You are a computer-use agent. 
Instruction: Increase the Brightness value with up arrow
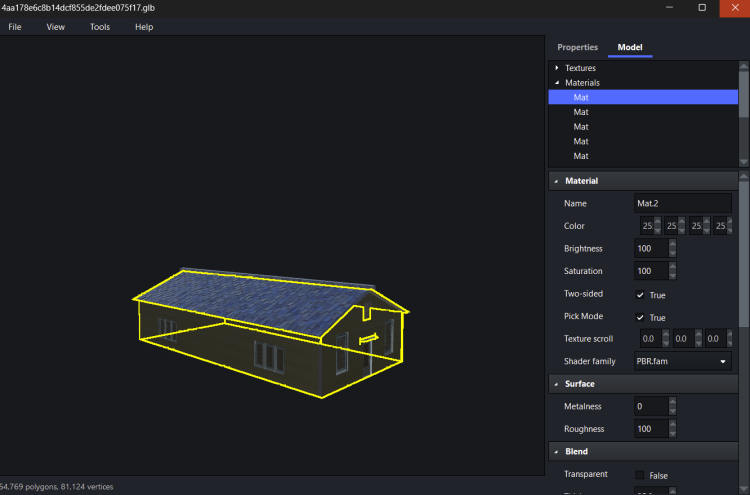pyautogui.click(x=672, y=244)
